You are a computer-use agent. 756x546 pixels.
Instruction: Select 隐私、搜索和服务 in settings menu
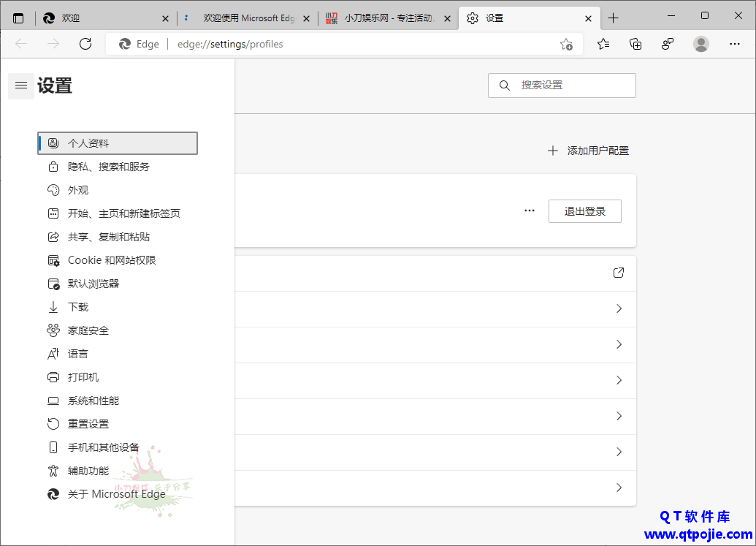pyautogui.click(x=109, y=167)
